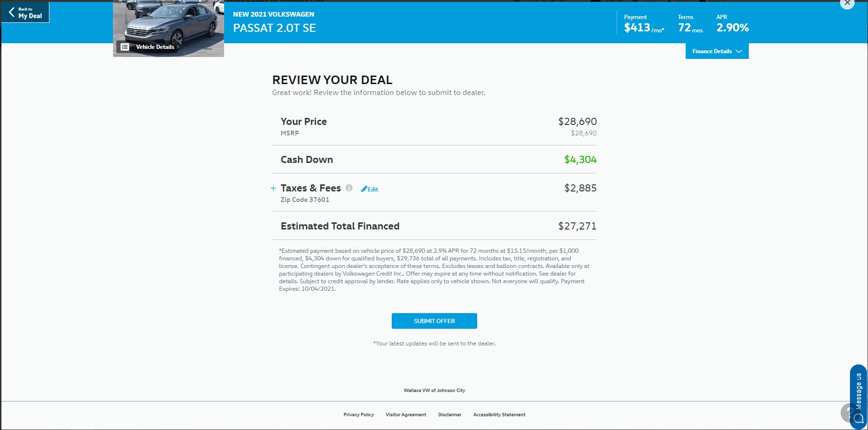868x430 pixels.
Task: Open the Accessibility Statement link
Action: point(499,415)
